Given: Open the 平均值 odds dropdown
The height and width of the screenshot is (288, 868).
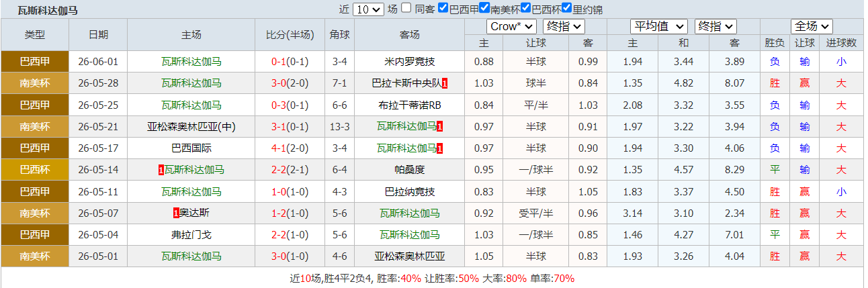Looking at the screenshot, I should (x=658, y=26).
